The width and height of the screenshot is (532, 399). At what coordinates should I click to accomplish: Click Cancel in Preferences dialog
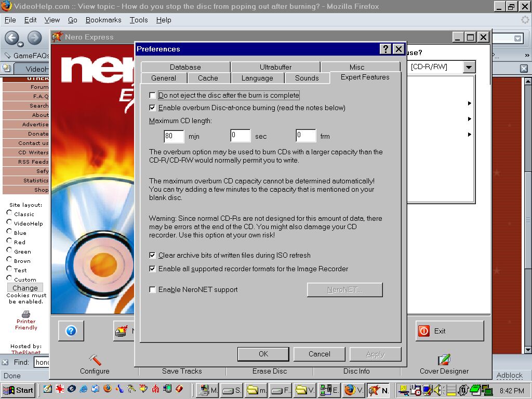pyautogui.click(x=320, y=354)
